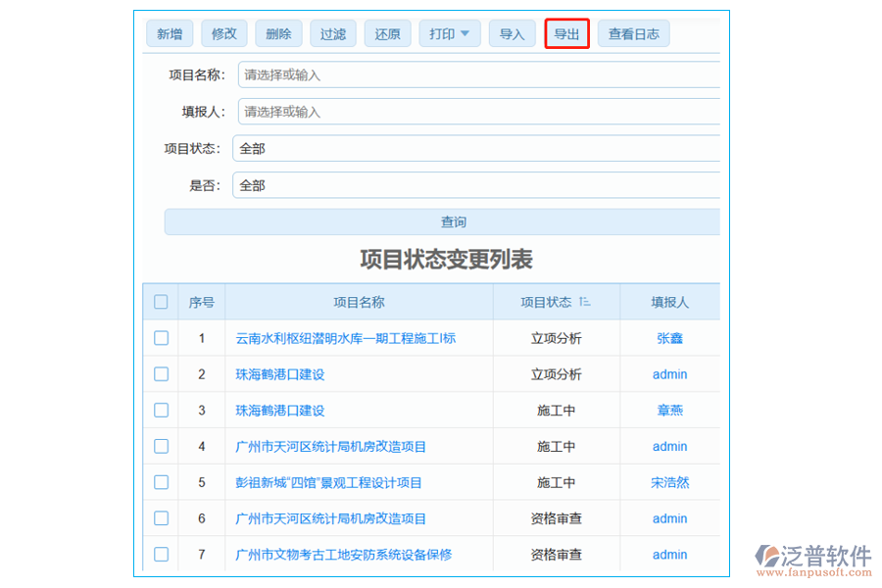Click 修改 to edit the selected record

pyautogui.click(x=223, y=32)
